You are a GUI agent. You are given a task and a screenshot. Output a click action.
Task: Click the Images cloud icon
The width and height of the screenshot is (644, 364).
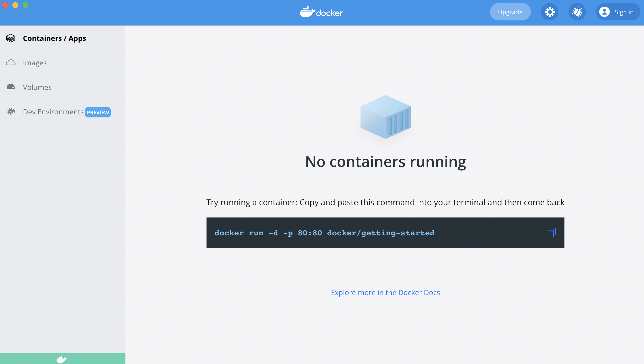pos(11,63)
